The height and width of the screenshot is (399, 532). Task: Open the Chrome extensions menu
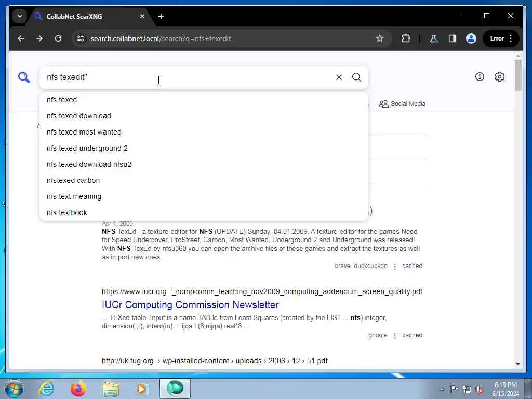[x=406, y=38]
